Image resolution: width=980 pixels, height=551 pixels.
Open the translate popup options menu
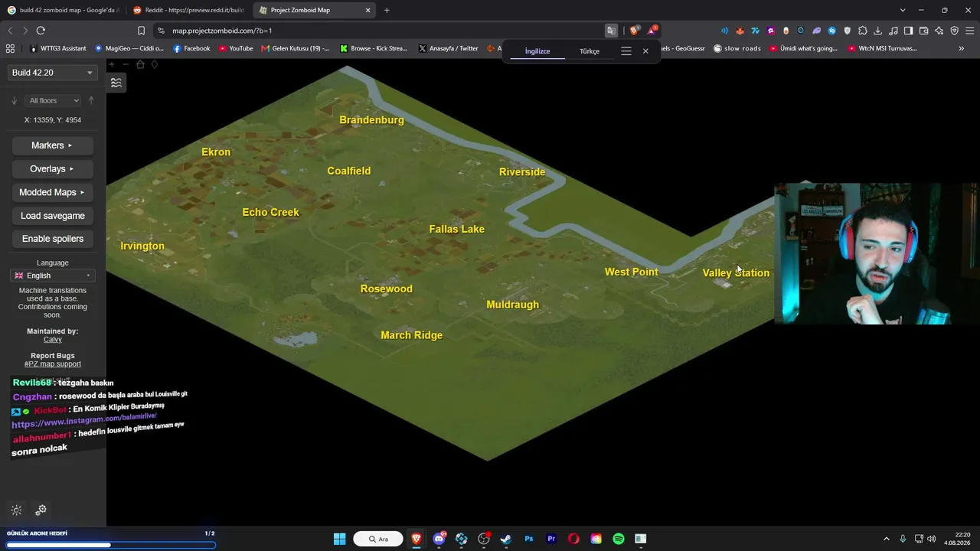(x=626, y=51)
